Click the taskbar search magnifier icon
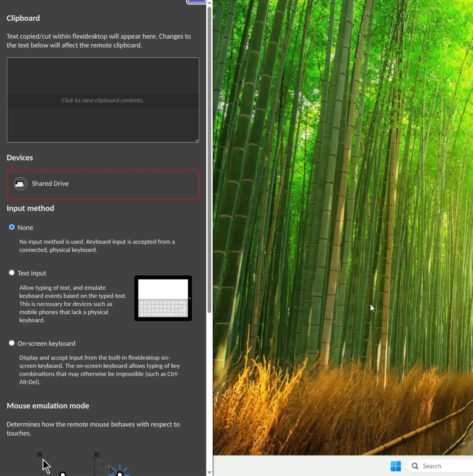Image resolution: width=473 pixels, height=476 pixels. (415, 466)
